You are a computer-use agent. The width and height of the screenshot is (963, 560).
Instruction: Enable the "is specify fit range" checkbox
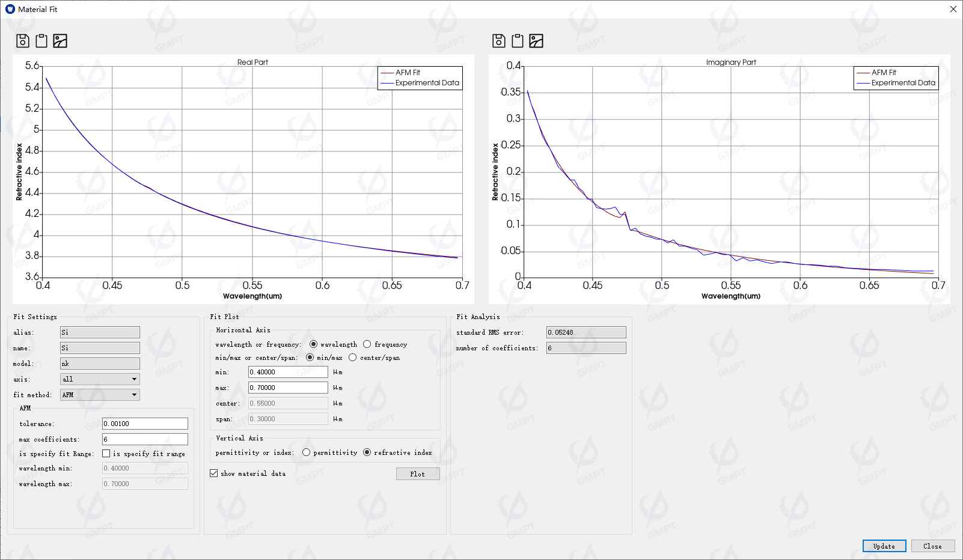pyautogui.click(x=106, y=454)
